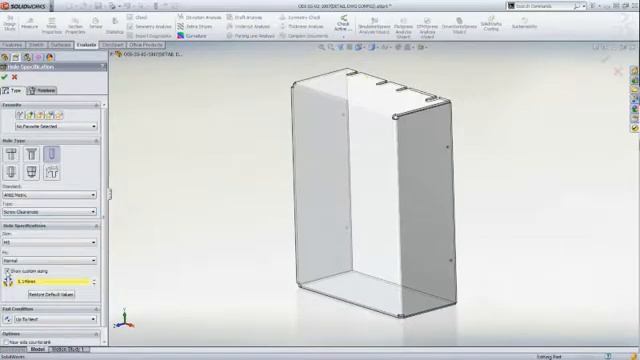
Task: Open the Fit dropdown showing Normal
Action: (x=49, y=260)
